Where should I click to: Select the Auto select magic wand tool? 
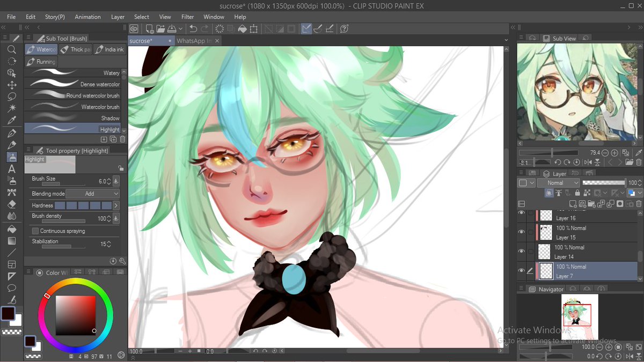pyautogui.click(x=12, y=108)
